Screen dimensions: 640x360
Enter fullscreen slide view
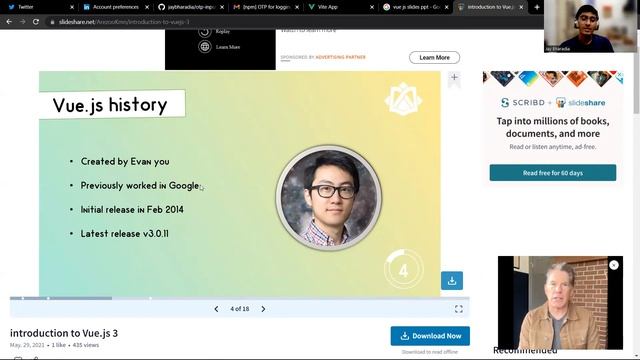pos(459,309)
